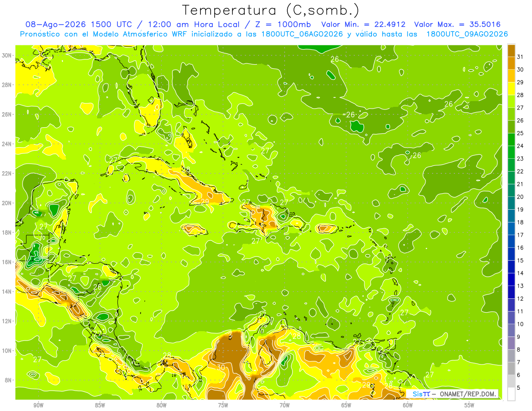Click the pressure level "Z = 1000mb"
This screenshot has height=411, width=532.
click(282, 24)
